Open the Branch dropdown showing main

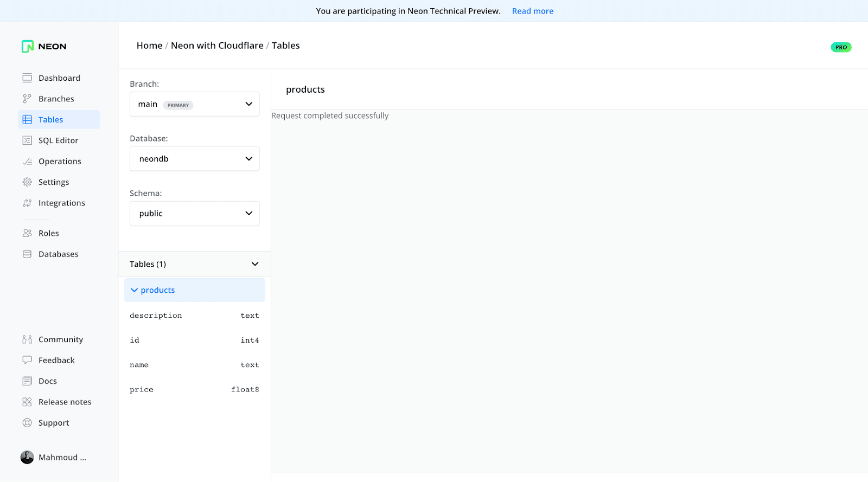pyautogui.click(x=194, y=104)
